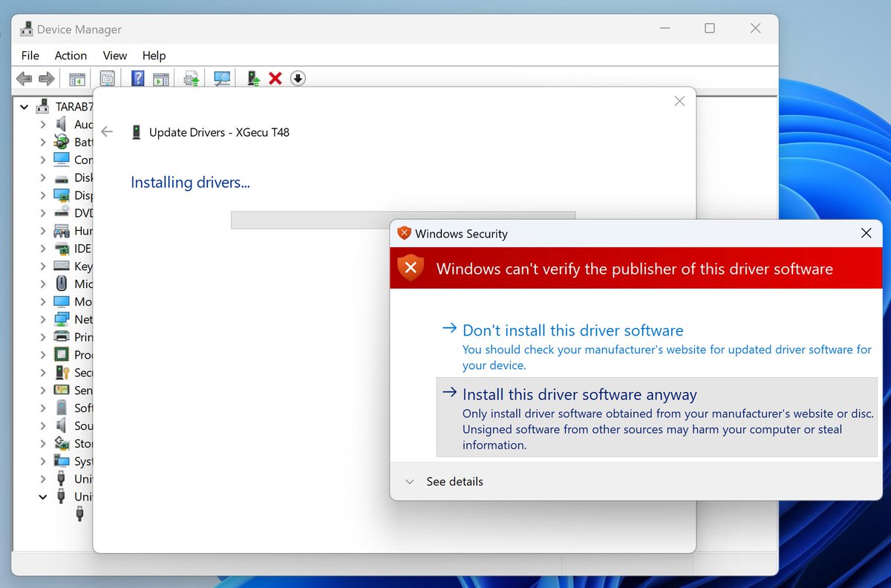Maximize the Device Manager window
This screenshot has height=588, width=891.
tap(710, 28)
